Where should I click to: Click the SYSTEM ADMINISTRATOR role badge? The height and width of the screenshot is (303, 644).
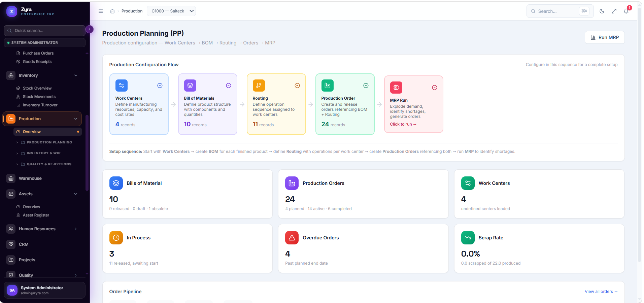[44, 43]
